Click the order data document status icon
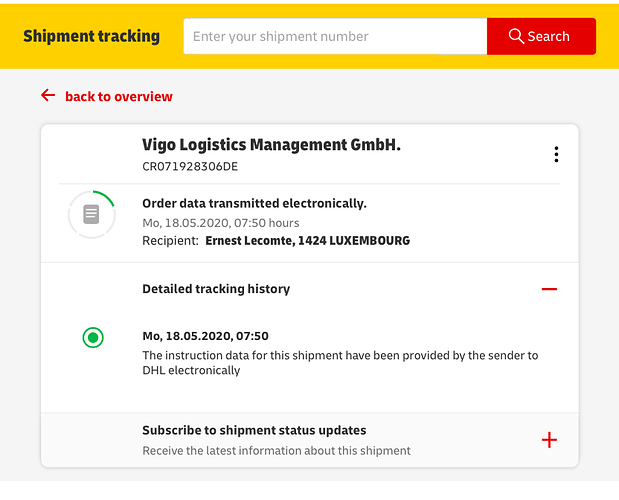The width and height of the screenshot is (619, 500). [92, 215]
